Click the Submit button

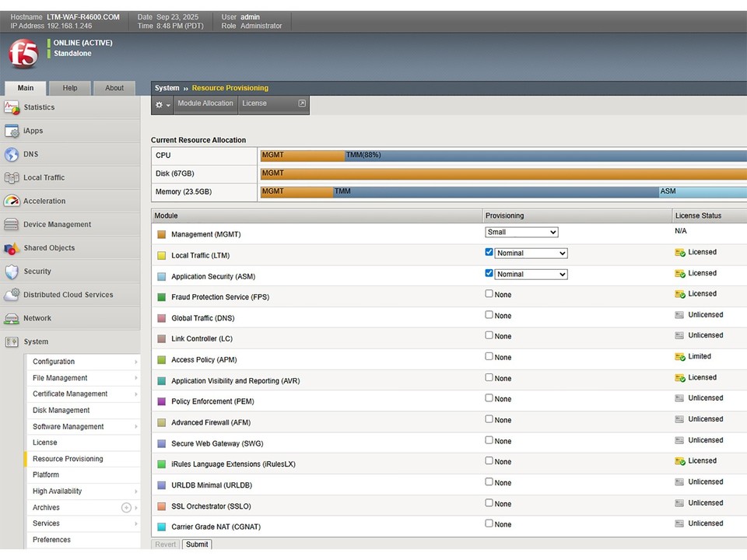click(197, 544)
